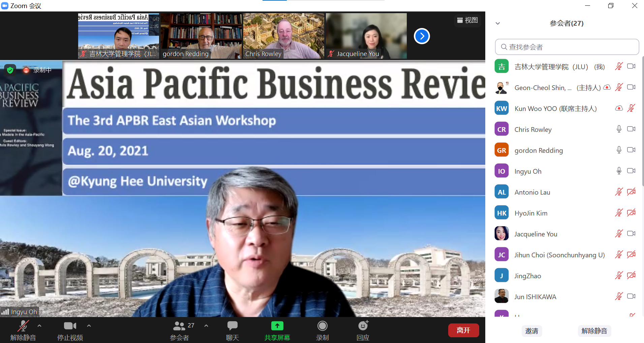Click the Invite (邀请) button
Image resolution: width=644 pixels, height=343 pixels.
coord(531,331)
